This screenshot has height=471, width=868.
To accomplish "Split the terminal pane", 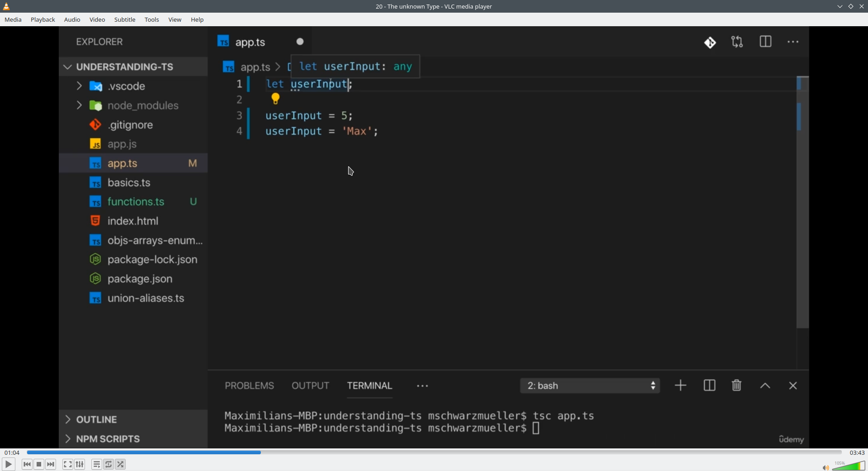I will point(710,386).
